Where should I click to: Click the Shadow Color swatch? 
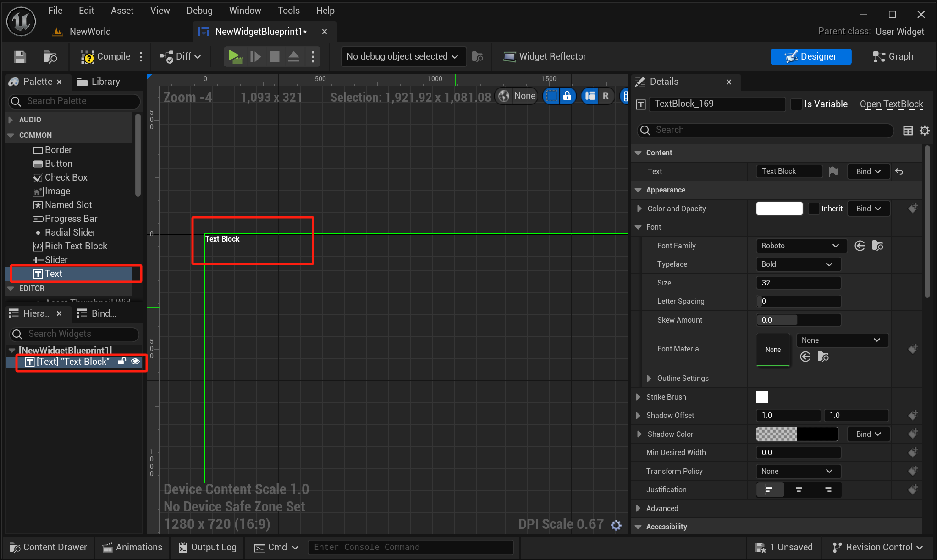coord(797,434)
